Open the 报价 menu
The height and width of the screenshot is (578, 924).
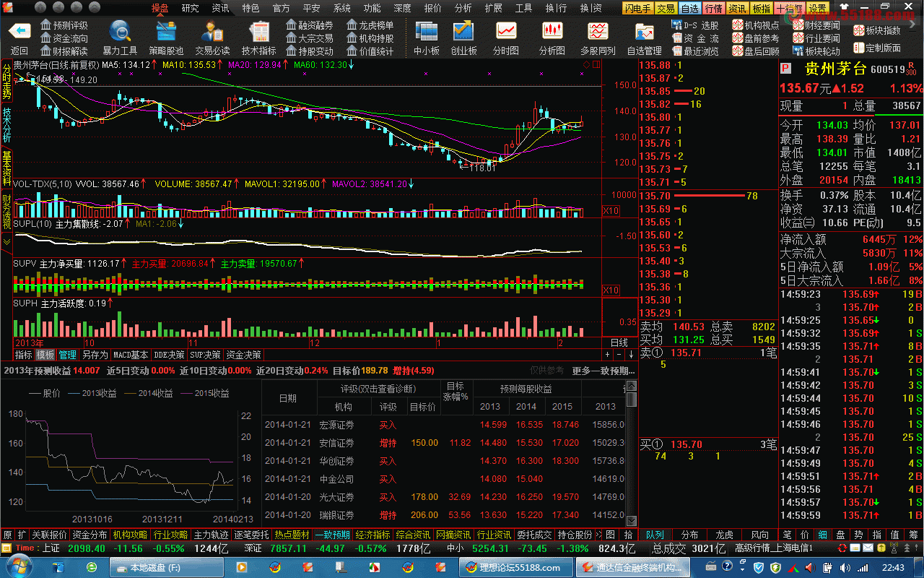[432, 9]
